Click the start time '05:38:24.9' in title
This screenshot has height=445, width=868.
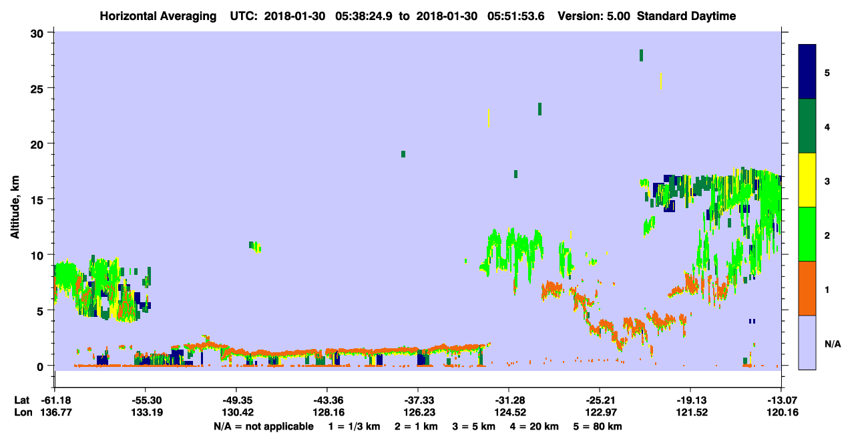(363, 16)
